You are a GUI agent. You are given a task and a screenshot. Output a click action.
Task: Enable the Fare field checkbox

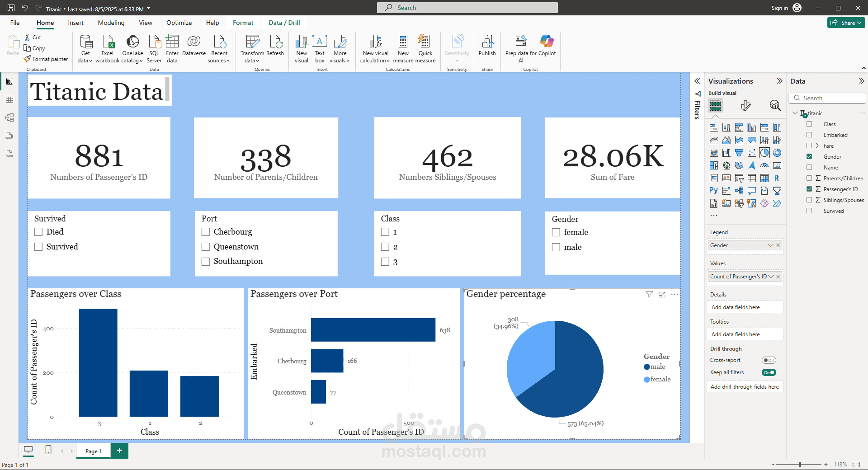[x=809, y=146]
